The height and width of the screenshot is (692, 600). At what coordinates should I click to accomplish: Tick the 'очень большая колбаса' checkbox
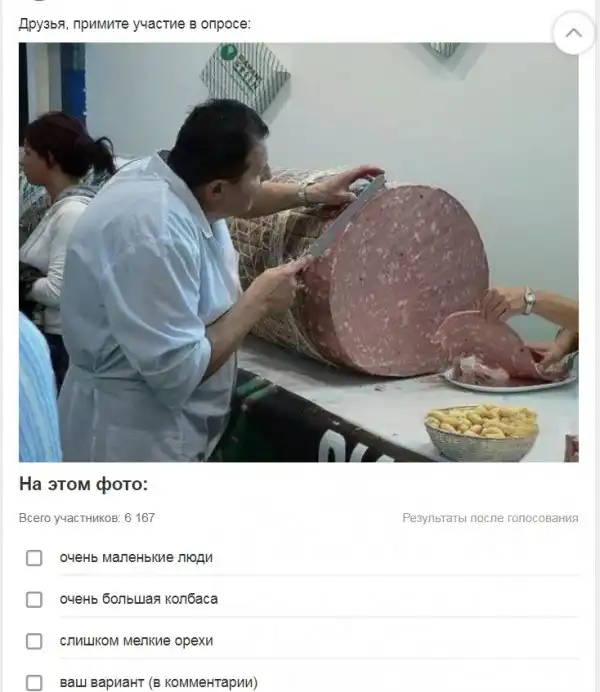pyautogui.click(x=34, y=599)
